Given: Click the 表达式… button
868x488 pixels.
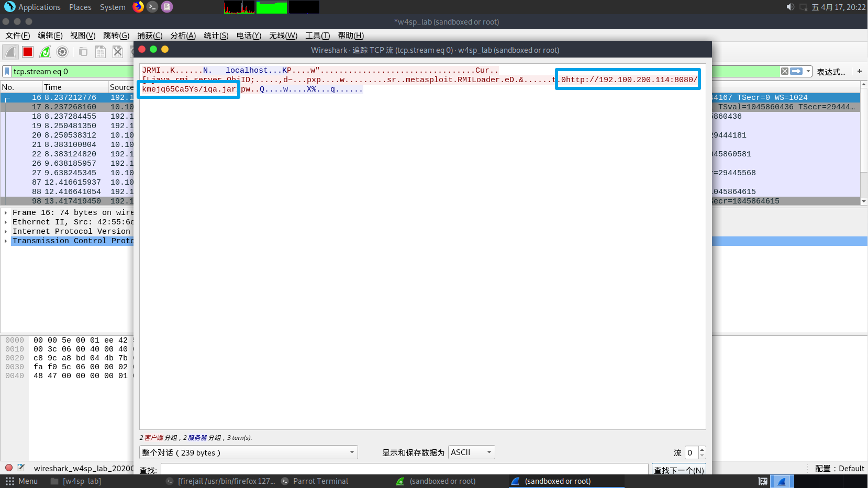Looking at the screenshot, I should tap(831, 72).
